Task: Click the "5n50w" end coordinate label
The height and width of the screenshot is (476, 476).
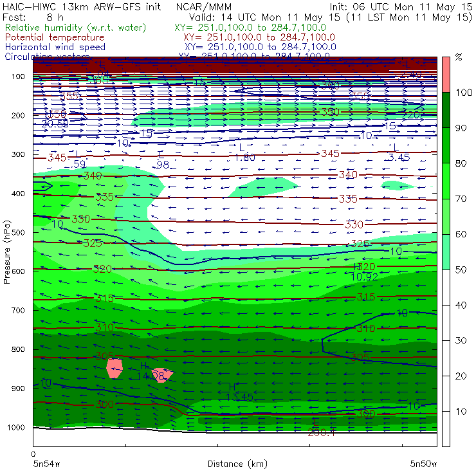Action: [x=423, y=464]
